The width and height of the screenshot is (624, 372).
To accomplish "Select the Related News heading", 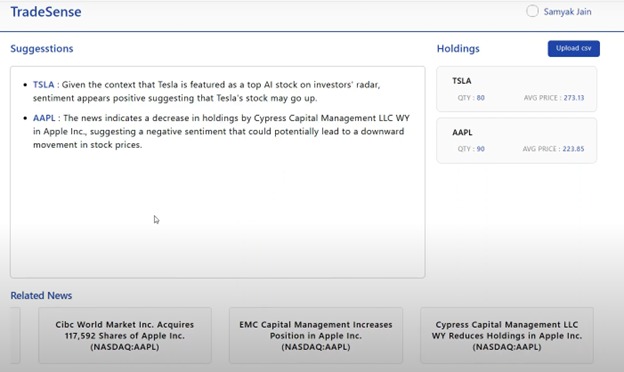I will coord(41,296).
